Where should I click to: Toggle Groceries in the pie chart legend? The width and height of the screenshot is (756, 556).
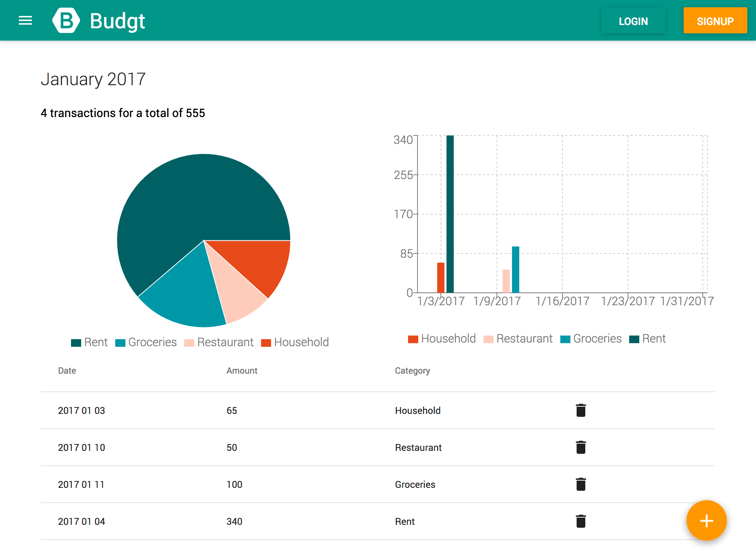[146, 342]
